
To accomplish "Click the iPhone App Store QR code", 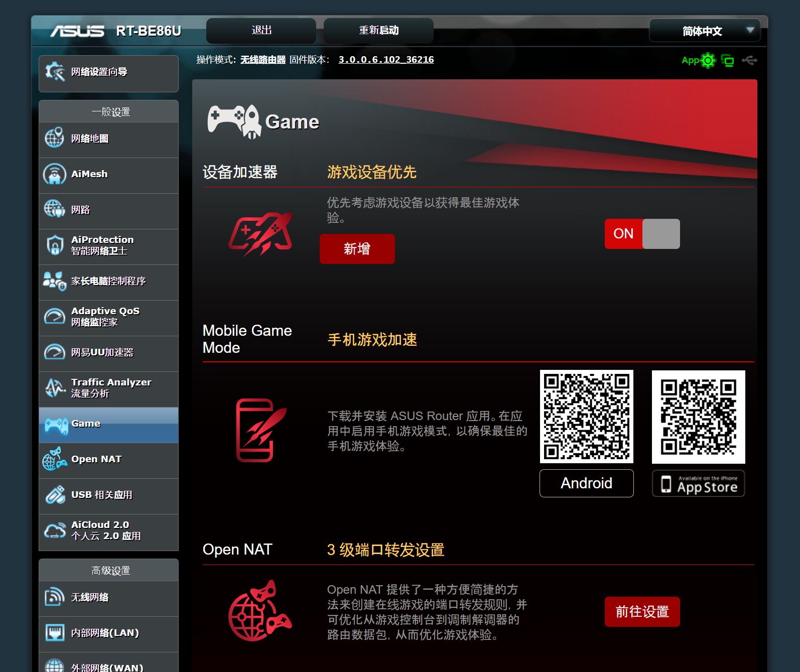I will pos(698,417).
